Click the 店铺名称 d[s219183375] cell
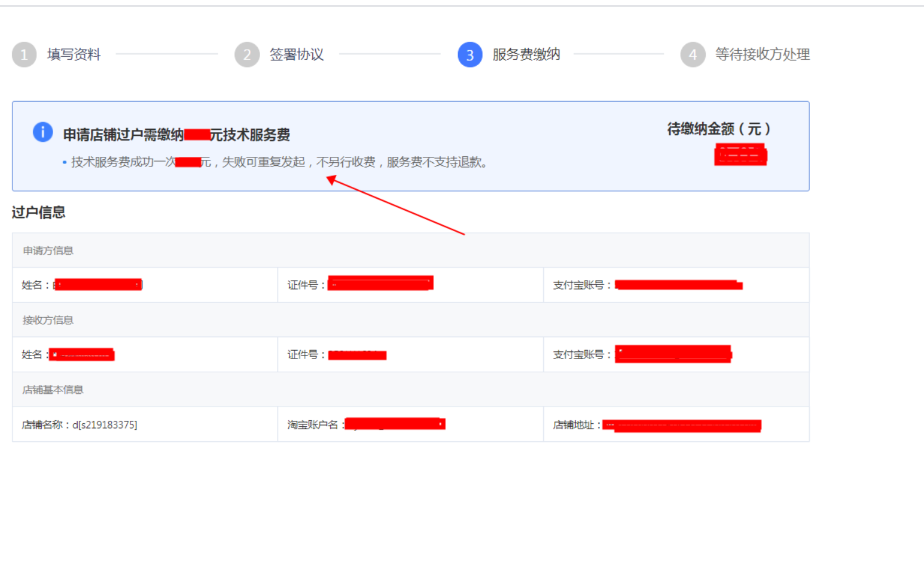The width and height of the screenshot is (924, 568). (x=145, y=424)
